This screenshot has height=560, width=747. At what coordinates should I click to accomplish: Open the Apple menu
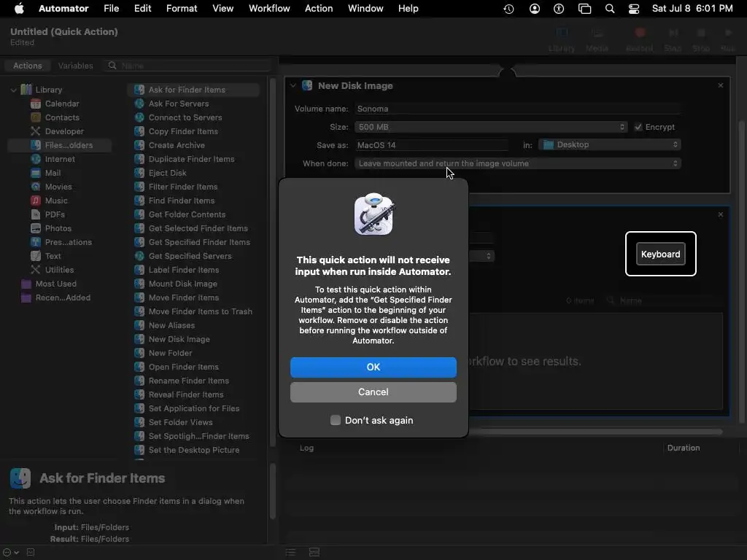[x=19, y=9]
